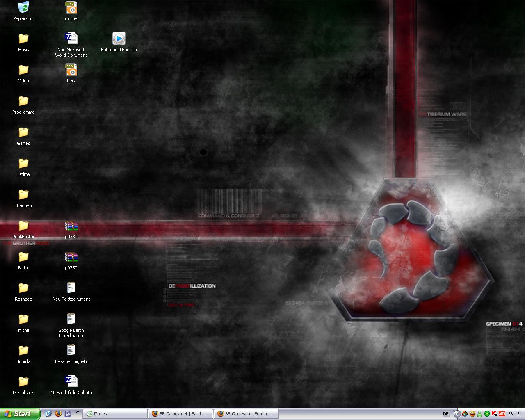This screenshot has width=525, height=420.
Task: Select the herz JPG image file
Action: tap(71, 70)
